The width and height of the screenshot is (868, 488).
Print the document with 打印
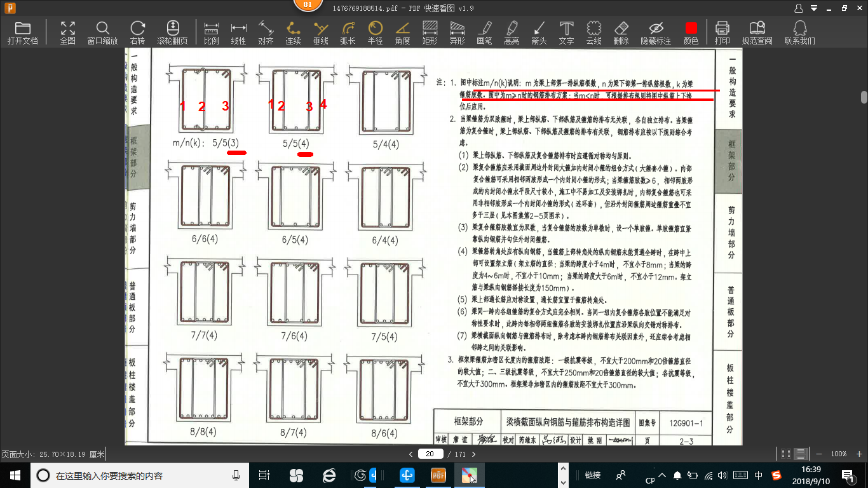click(x=722, y=32)
